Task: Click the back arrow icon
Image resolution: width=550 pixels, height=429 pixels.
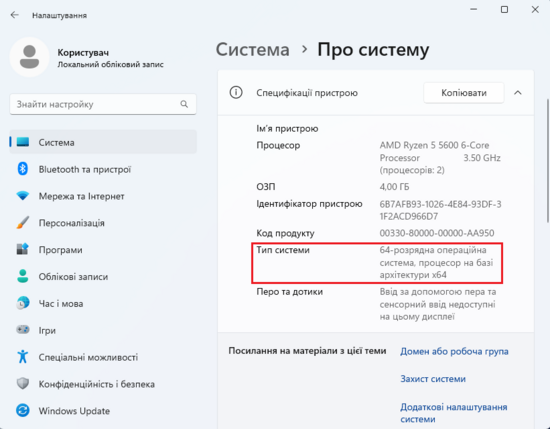Action: [14, 15]
